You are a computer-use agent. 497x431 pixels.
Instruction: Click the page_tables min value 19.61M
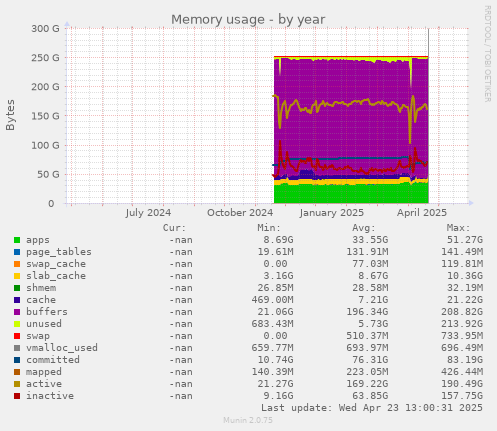tap(275, 252)
